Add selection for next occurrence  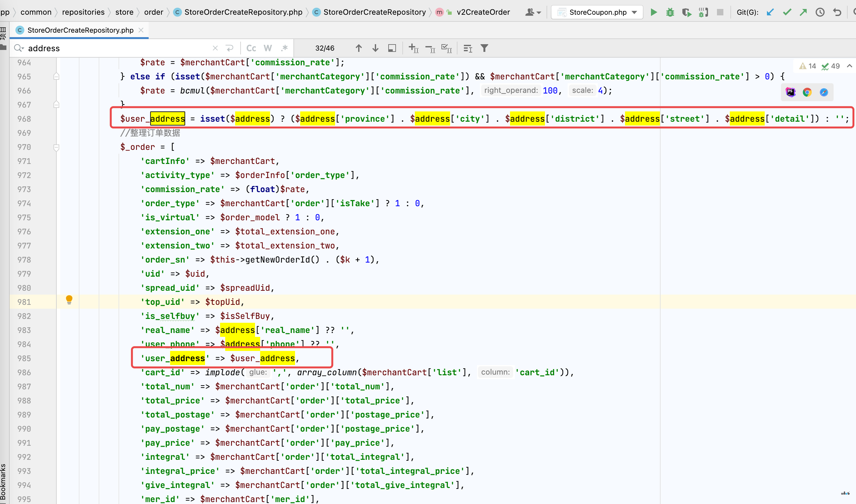coord(413,48)
